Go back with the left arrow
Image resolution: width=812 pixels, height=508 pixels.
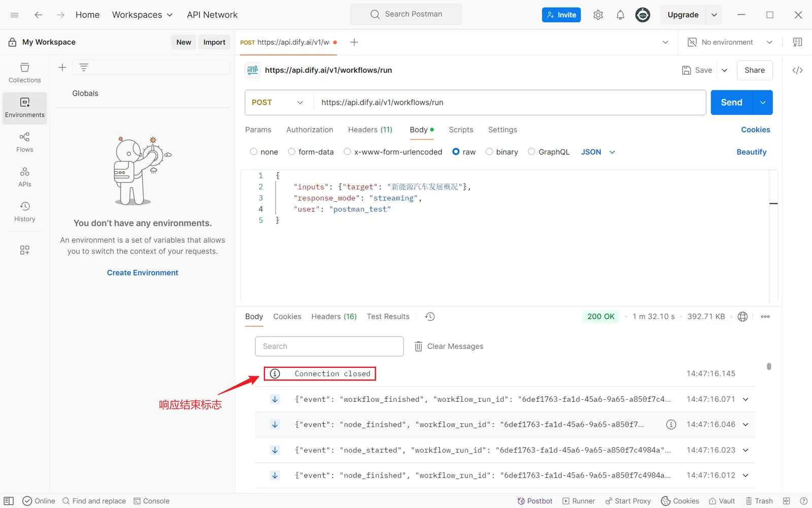tap(38, 15)
